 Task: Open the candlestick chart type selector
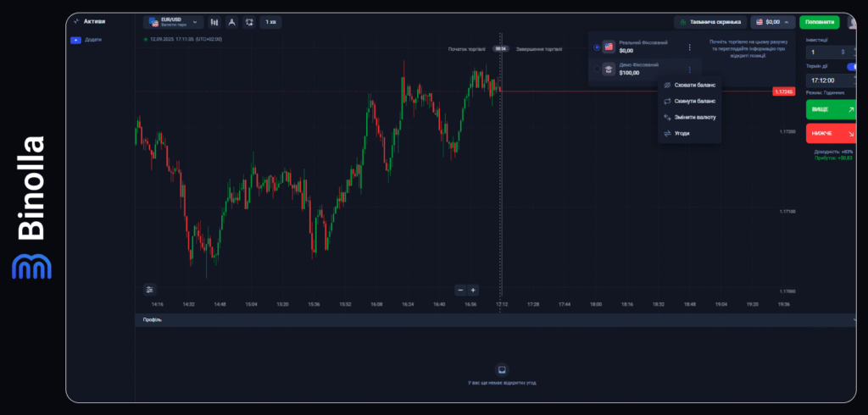click(214, 22)
